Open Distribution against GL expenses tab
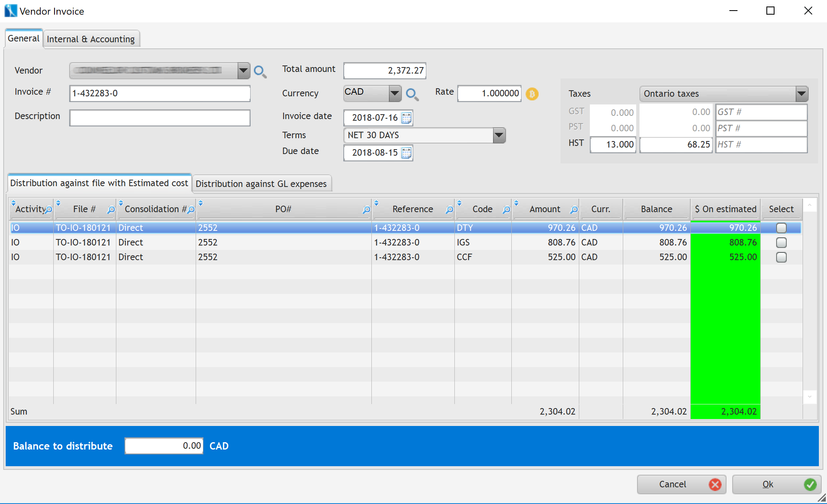 pyautogui.click(x=261, y=184)
